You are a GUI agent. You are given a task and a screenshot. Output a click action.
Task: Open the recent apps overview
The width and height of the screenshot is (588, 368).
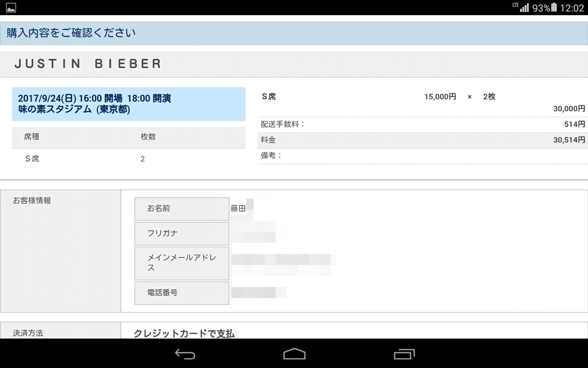click(x=404, y=354)
